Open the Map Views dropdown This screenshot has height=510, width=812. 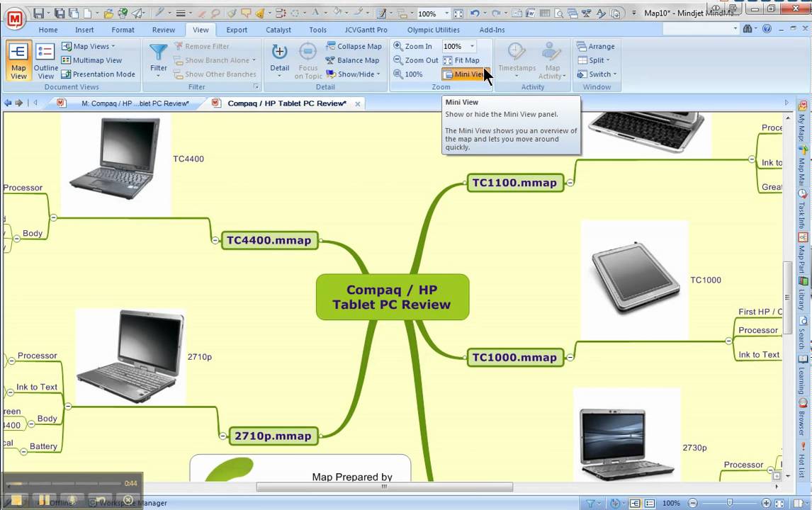(x=89, y=46)
